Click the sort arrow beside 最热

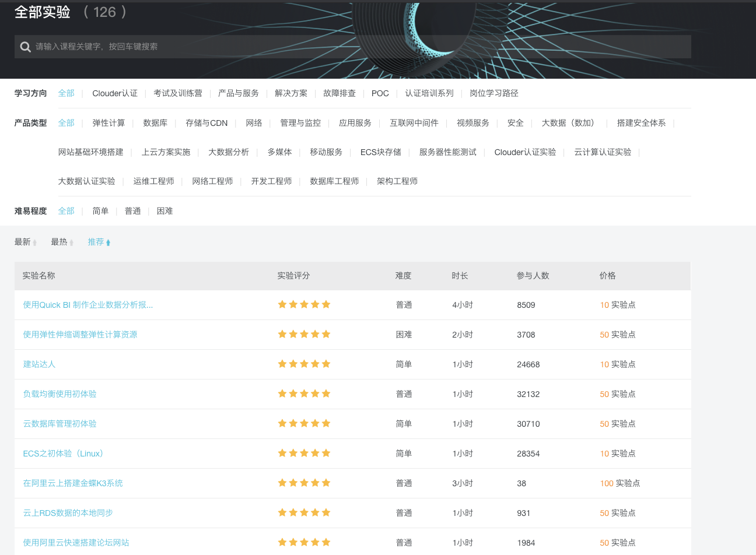[72, 241]
